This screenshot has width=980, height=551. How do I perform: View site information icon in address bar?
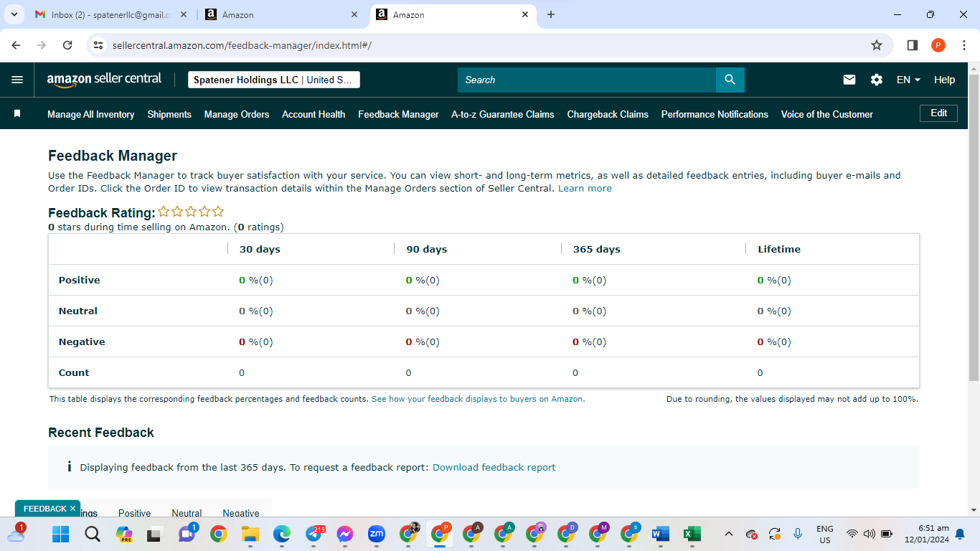click(x=99, y=45)
